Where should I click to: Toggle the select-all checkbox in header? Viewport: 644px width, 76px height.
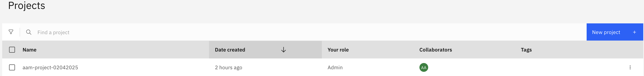tap(12, 50)
